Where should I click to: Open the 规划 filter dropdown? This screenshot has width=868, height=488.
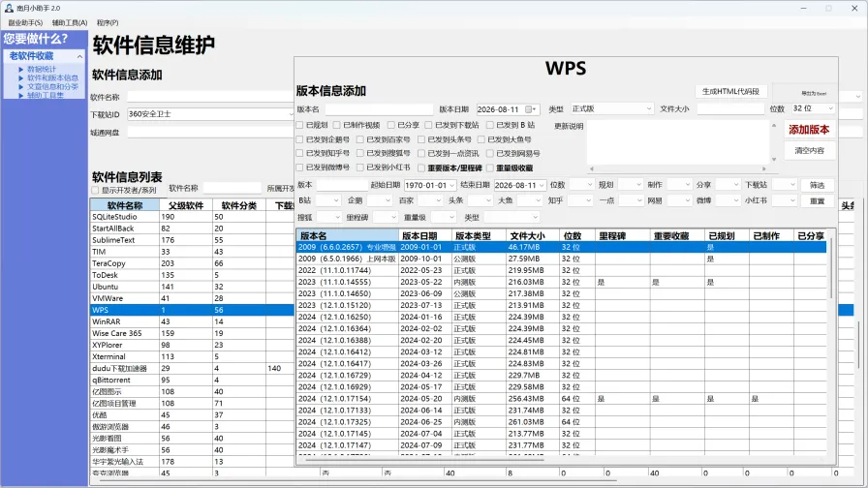tap(630, 184)
